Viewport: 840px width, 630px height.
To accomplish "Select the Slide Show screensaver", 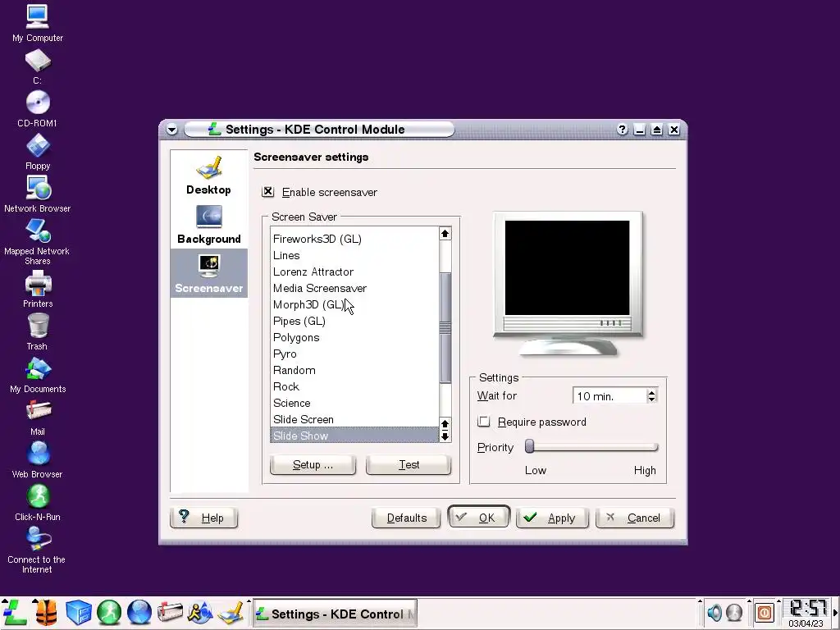I will [354, 435].
